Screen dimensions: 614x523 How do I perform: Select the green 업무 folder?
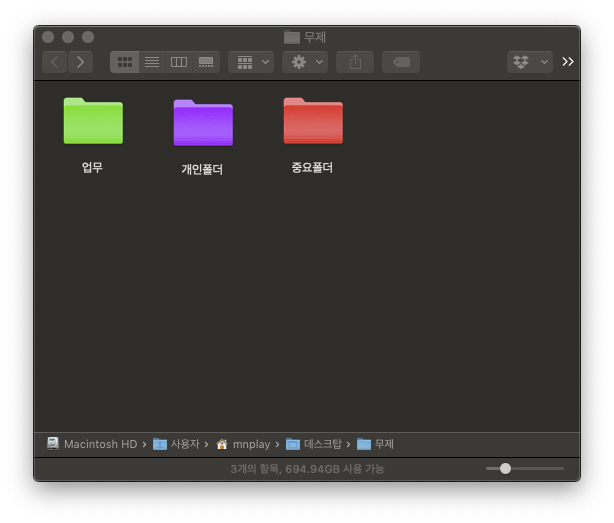(93, 121)
